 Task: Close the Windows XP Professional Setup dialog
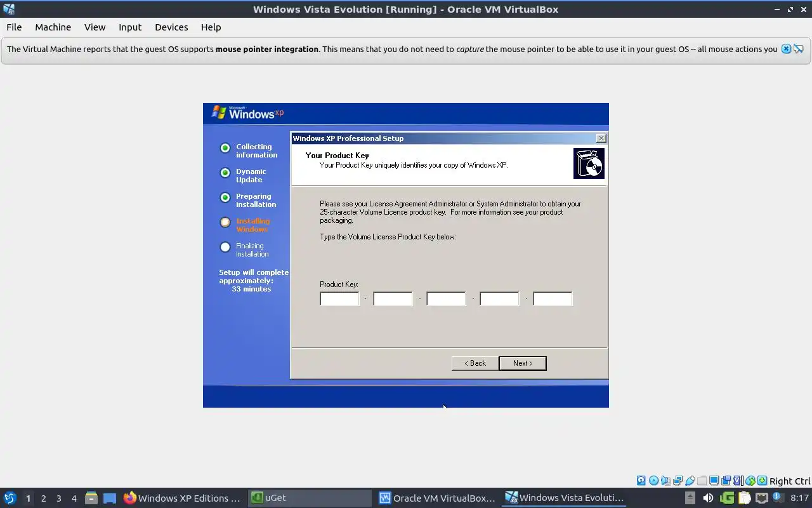point(601,138)
